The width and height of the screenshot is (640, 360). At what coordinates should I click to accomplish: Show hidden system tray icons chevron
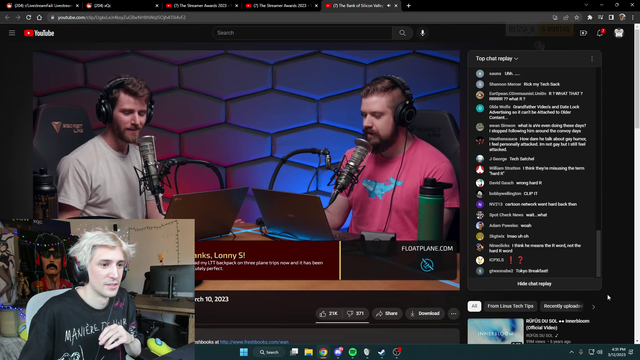point(571,352)
